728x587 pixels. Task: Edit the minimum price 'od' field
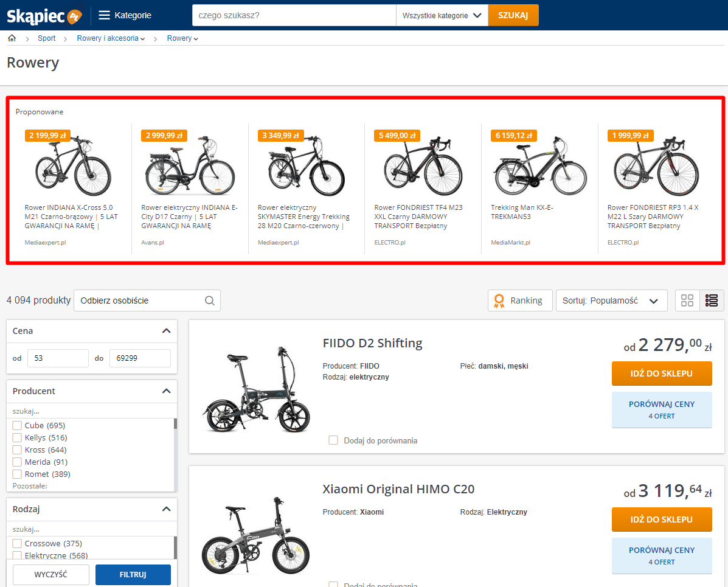click(58, 358)
